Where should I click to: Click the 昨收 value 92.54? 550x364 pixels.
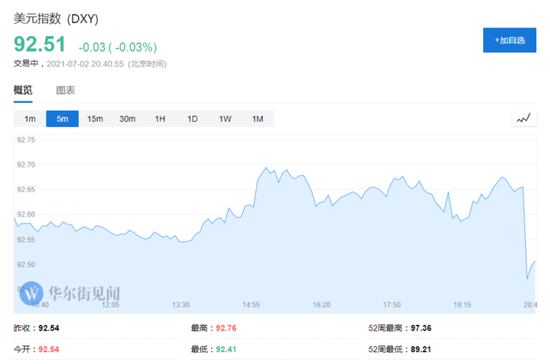pyautogui.click(x=49, y=328)
